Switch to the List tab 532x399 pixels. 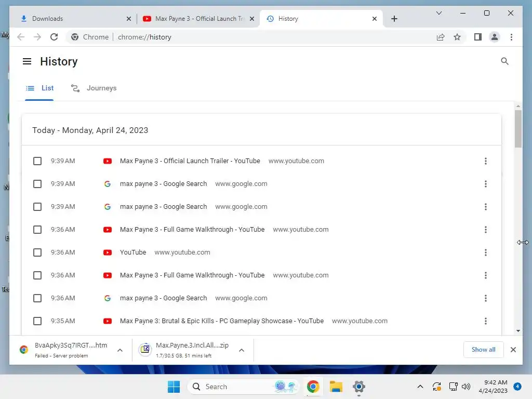coord(39,88)
